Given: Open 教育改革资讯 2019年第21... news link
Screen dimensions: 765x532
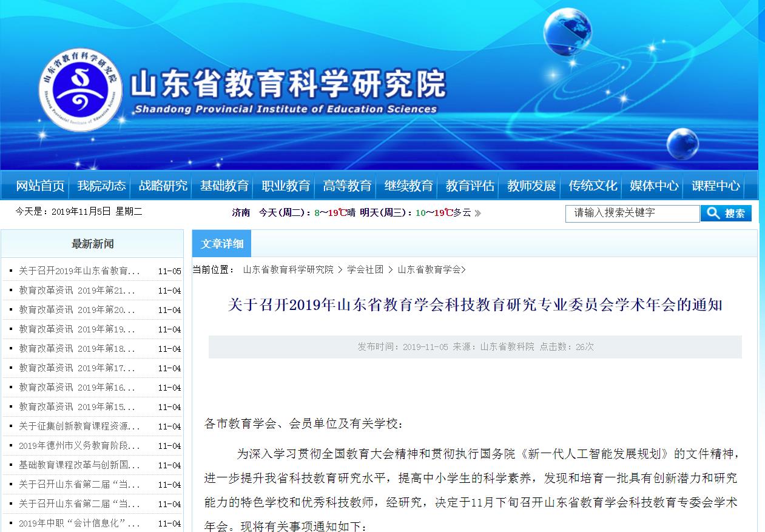Looking at the screenshot, I should pyautogui.click(x=77, y=291).
